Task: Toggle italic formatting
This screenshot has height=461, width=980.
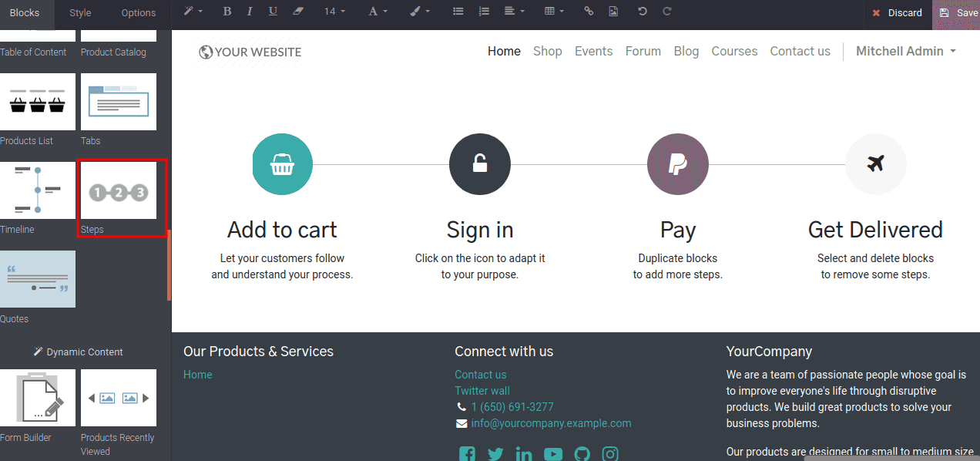Action: coord(250,12)
